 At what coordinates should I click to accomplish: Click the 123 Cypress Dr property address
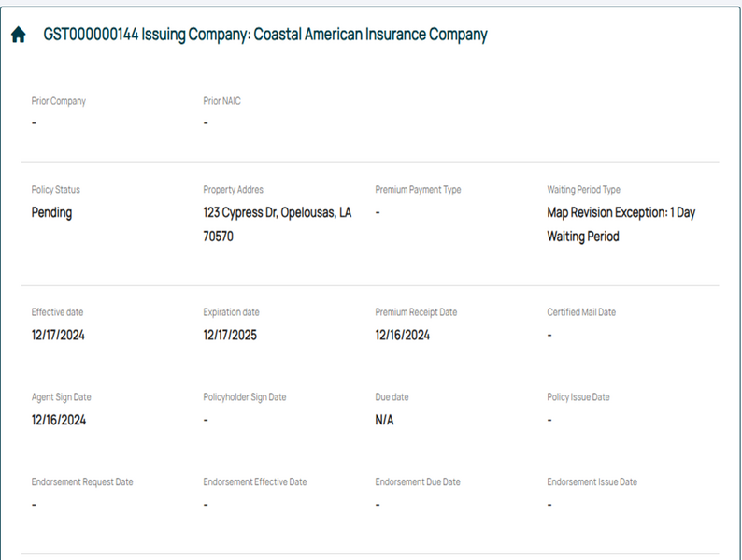pos(277,224)
